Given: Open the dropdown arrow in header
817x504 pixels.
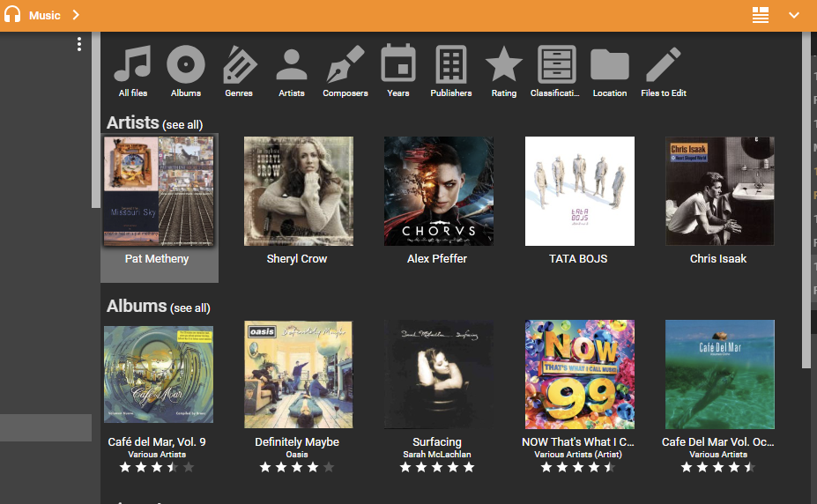Looking at the screenshot, I should tap(794, 15).
